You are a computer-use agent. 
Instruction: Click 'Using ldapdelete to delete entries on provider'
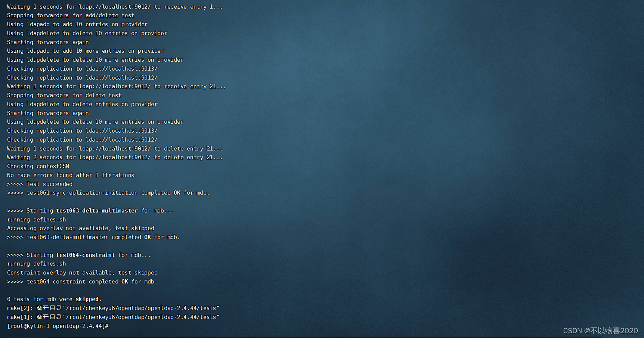point(82,104)
